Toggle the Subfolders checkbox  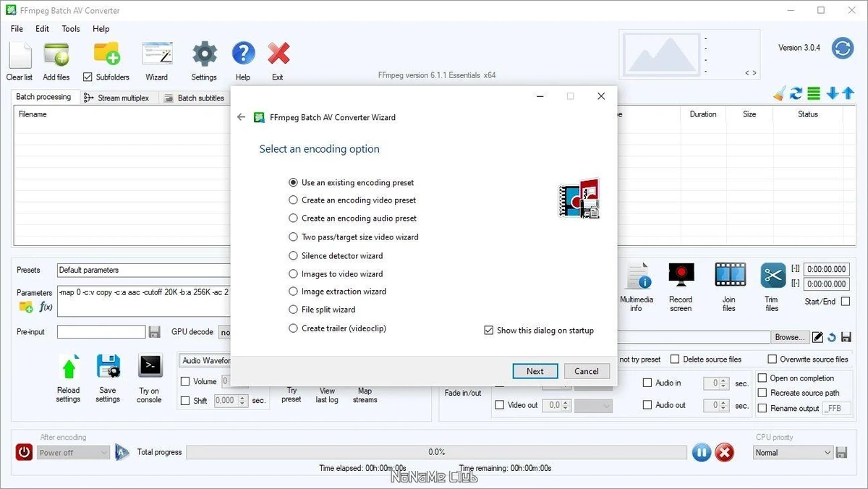tap(88, 77)
